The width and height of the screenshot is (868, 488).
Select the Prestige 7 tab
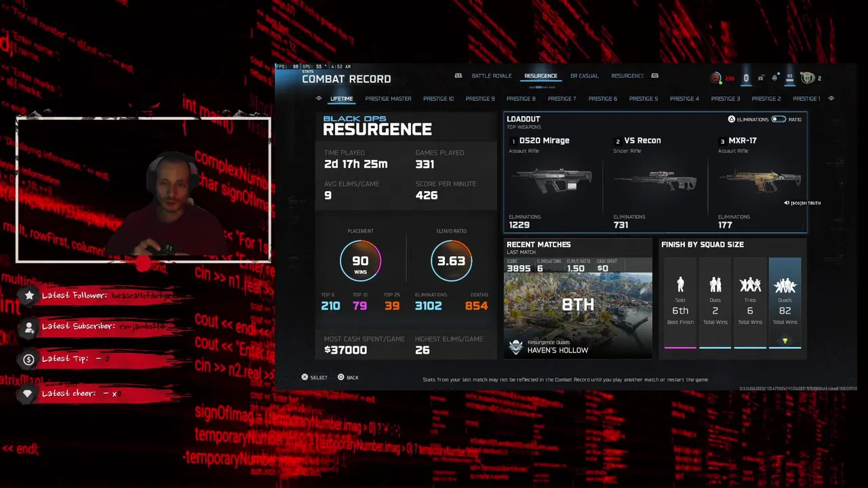561,99
